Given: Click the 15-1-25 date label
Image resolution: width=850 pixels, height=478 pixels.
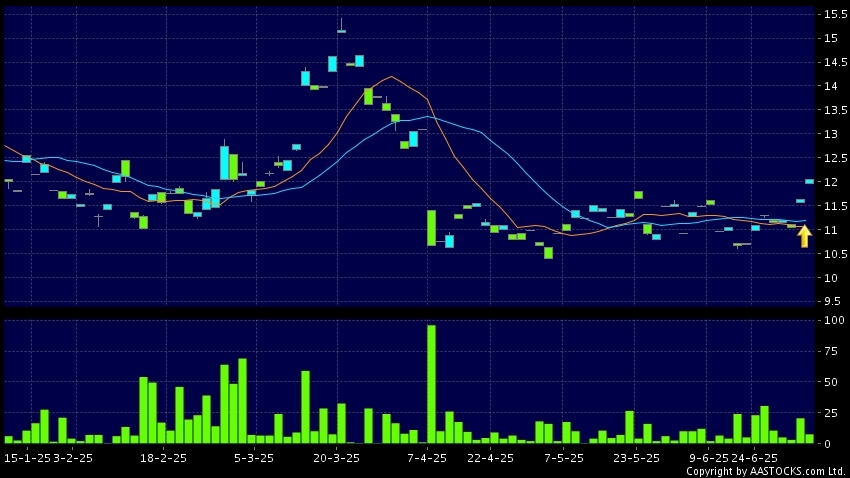Looking at the screenshot, I should [x=27, y=458].
